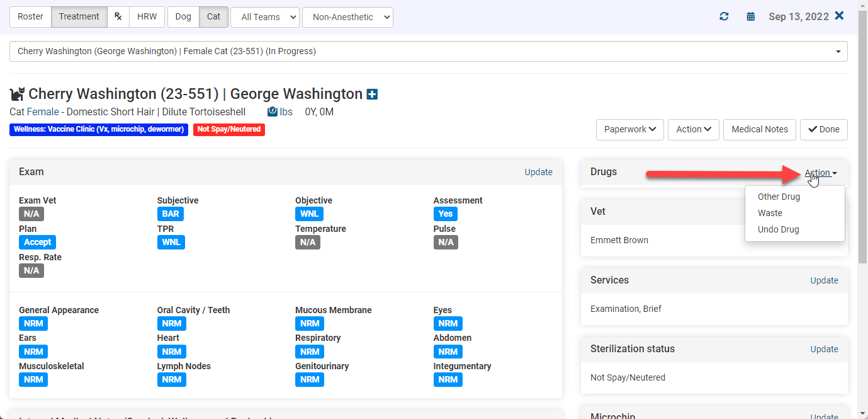Expand the Paperwork dropdown button

tap(629, 129)
